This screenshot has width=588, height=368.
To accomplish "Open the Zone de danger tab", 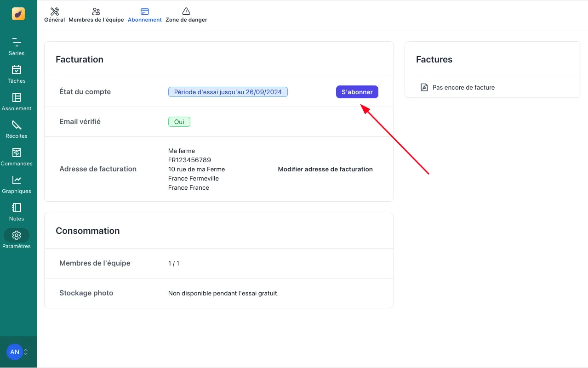I will 186,15.
